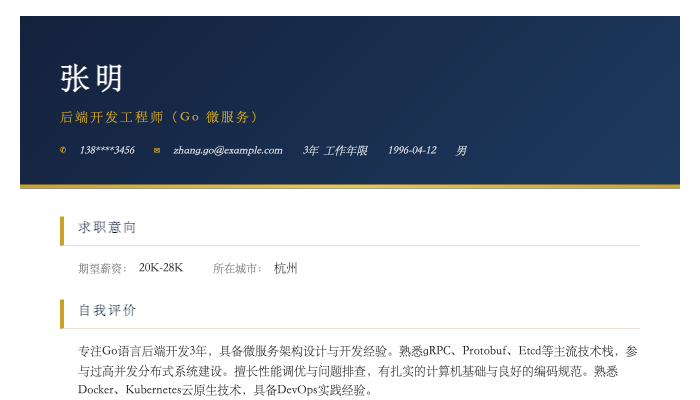Click the name 张明 in the header
Screen dimensions: 700x400
point(91,79)
